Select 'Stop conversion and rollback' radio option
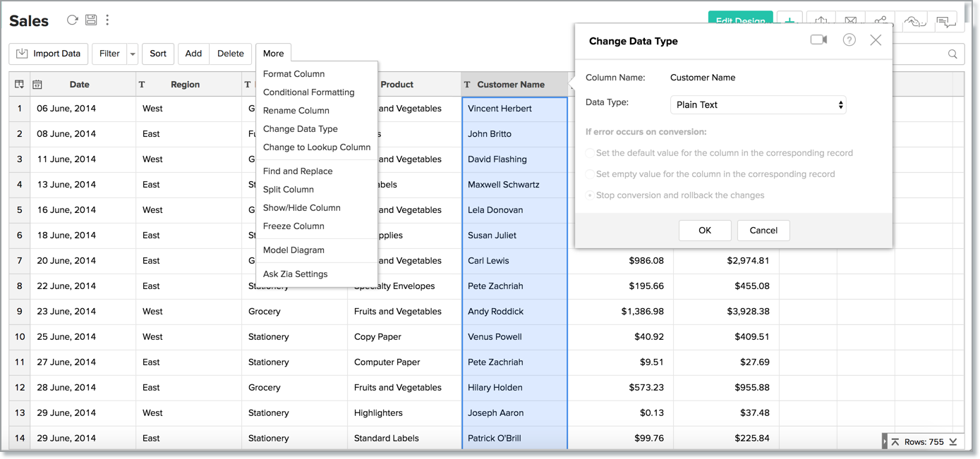This screenshot has height=459, width=980. tap(590, 195)
